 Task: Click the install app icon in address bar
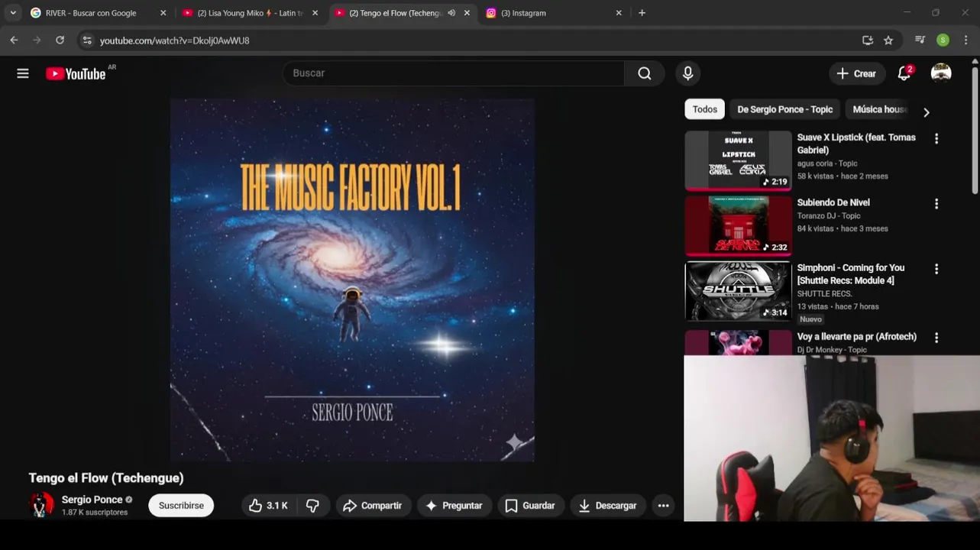(x=868, y=40)
